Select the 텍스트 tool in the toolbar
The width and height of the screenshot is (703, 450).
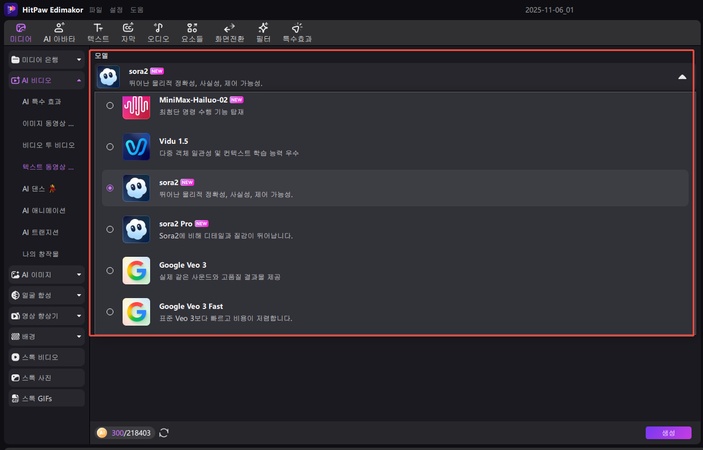(x=98, y=31)
